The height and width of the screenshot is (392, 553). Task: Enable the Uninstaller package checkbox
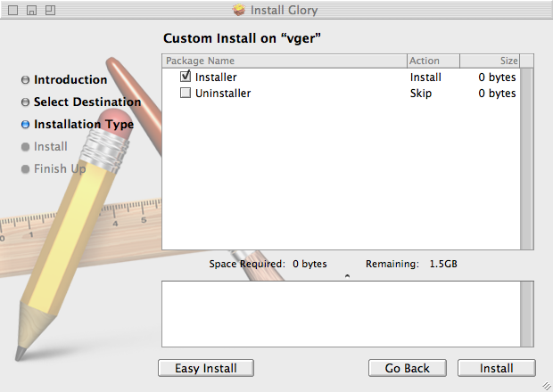click(x=186, y=93)
